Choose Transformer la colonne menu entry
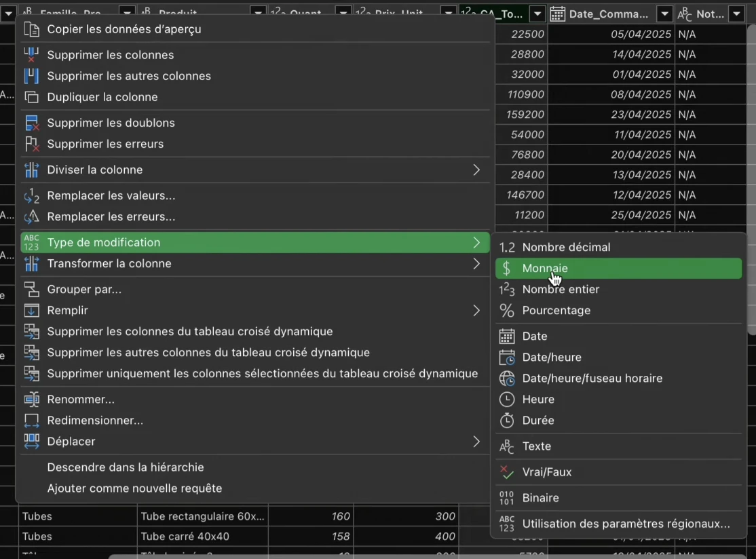Viewport: 756px width, 559px height. 255,264
